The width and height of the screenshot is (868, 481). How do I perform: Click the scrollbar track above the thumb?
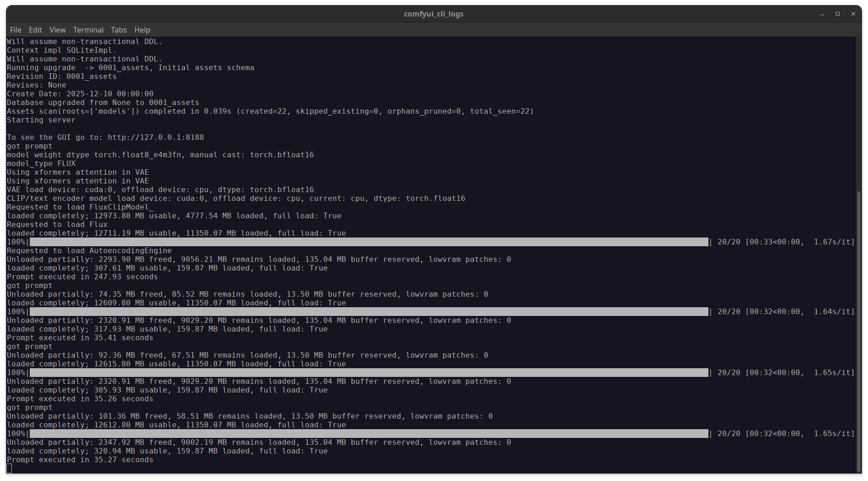(859, 114)
